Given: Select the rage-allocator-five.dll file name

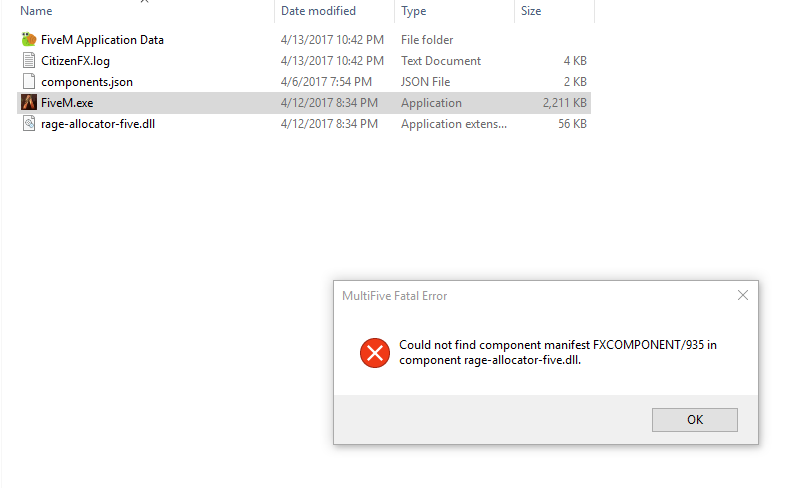Looking at the screenshot, I should tap(98, 124).
